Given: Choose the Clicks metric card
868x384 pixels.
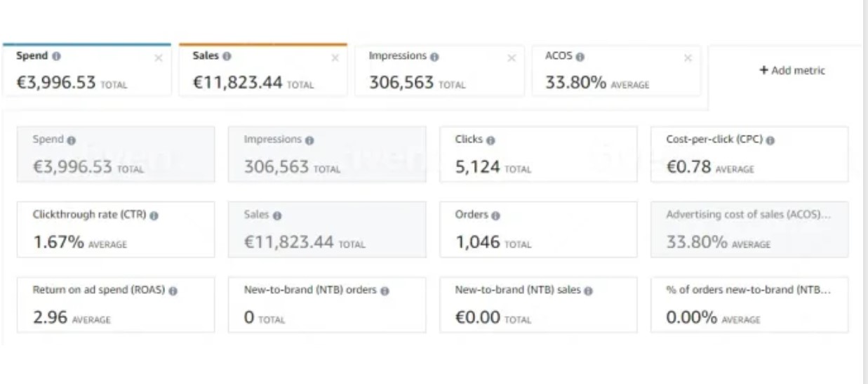Looking at the screenshot, I should (x=538, y=154).
